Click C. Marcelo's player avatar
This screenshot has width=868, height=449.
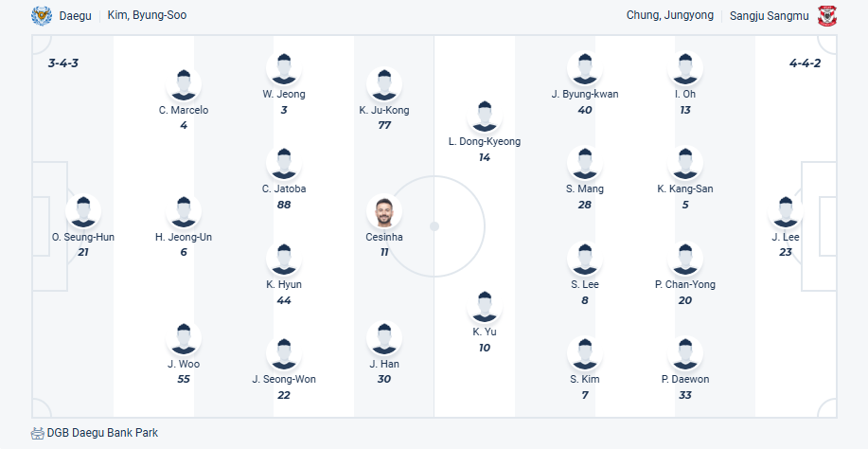click(x=184, y=85)
